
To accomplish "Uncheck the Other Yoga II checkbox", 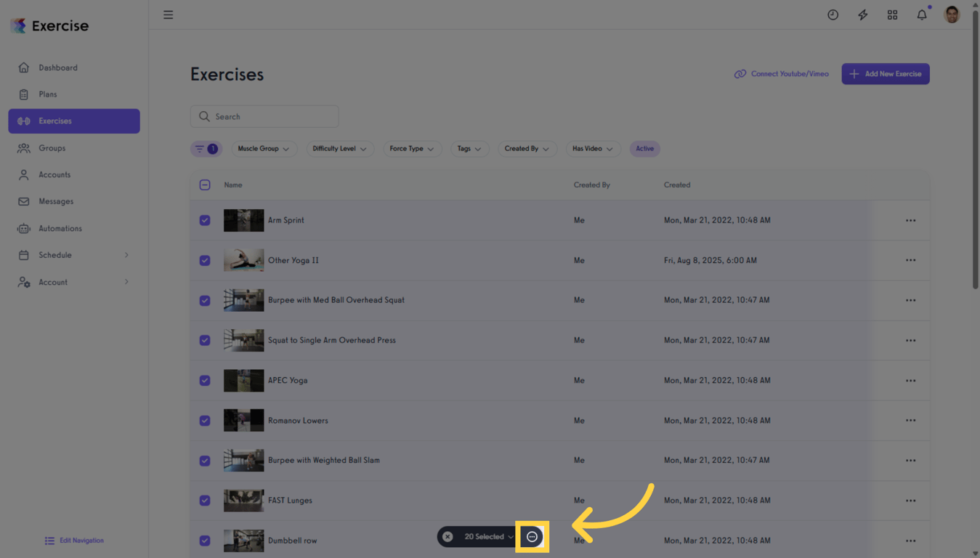I will pyautogui.click(x=205, y=260).
